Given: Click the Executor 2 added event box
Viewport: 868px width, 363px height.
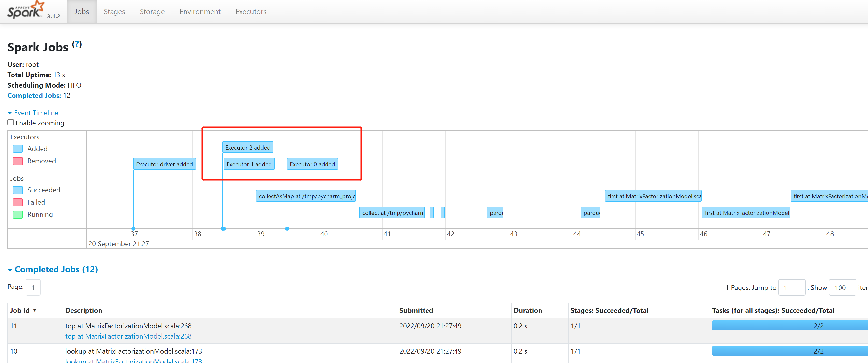Looking at the screenshot, I should tap(248, 147).
